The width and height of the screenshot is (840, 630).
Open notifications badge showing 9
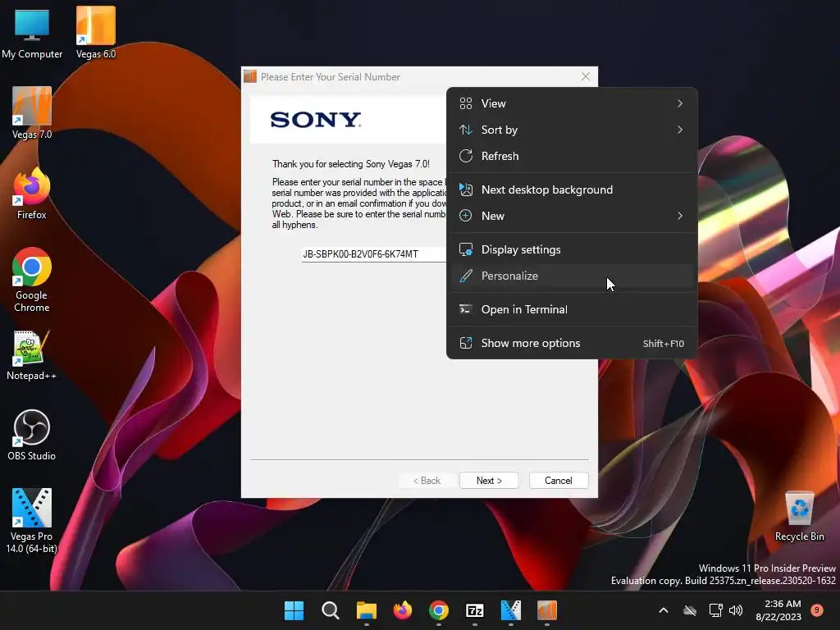817,609
